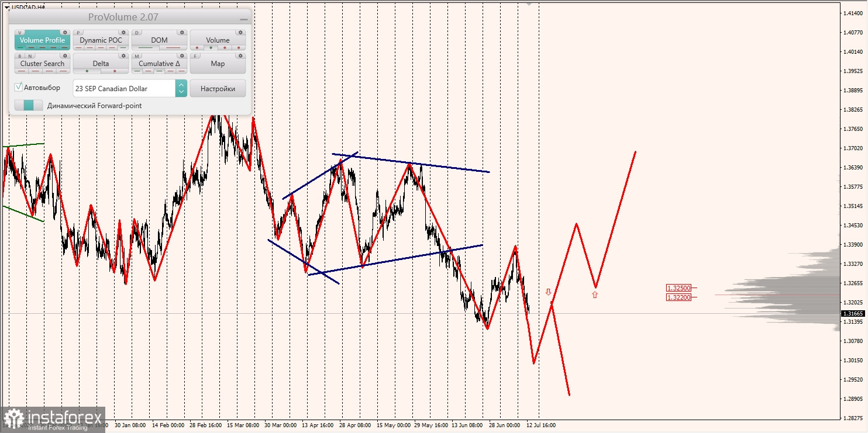Viewport: 868px width, 433px height.
Task: Click the 1.28275 price scale value
Action: (x=852, y=418)
